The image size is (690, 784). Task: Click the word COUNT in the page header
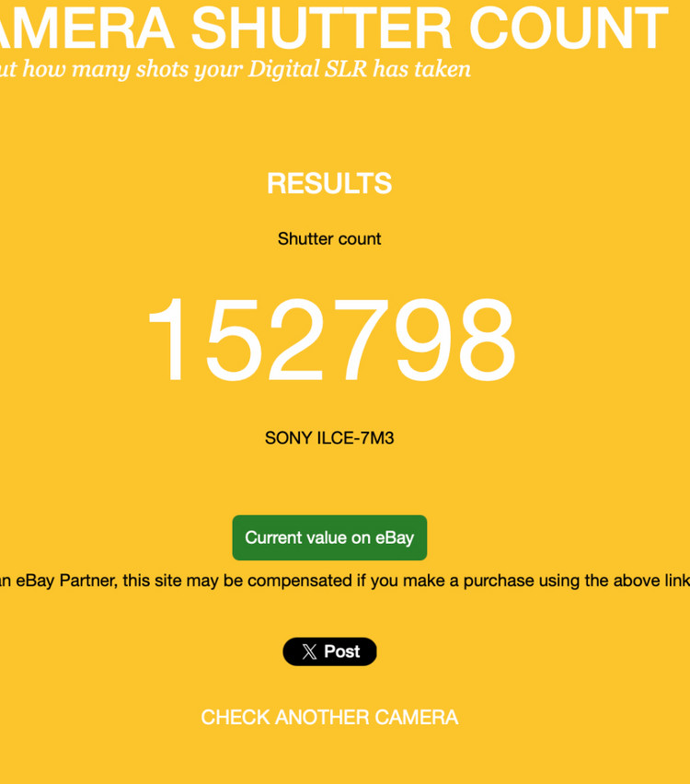point(568,28)
